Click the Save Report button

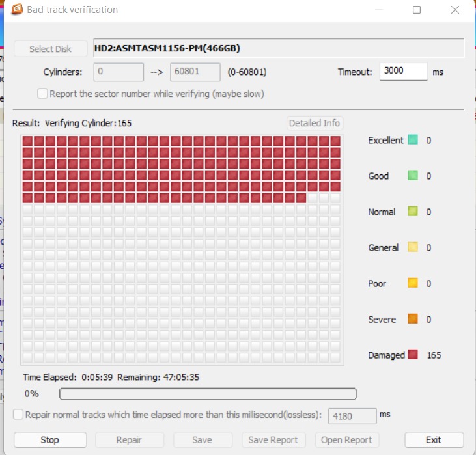coord(273,440)
